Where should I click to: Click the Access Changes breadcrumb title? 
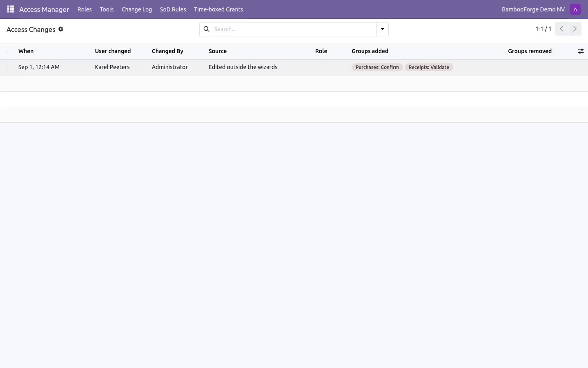[31, 29]
